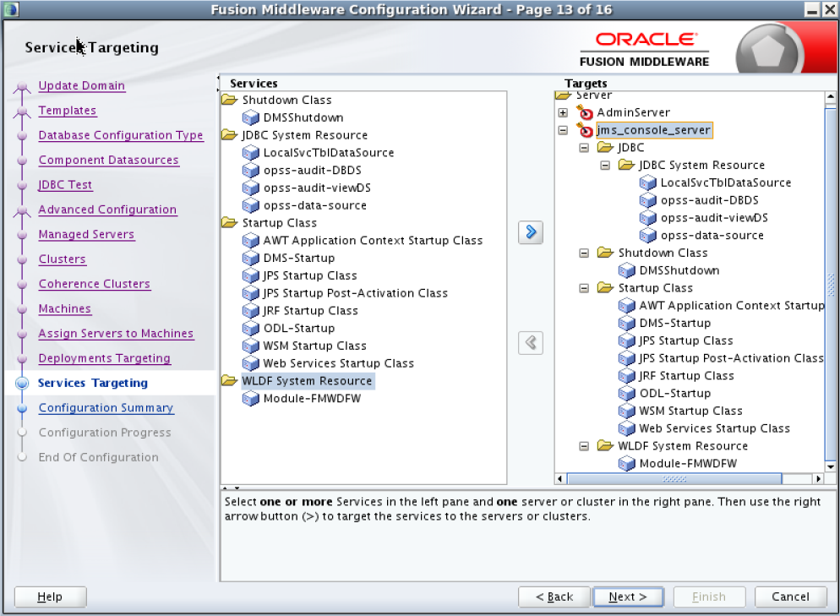Collapse the JDBC node in Targets
The width and height of the screenshot is (840, 616).
tap(584, 148)
